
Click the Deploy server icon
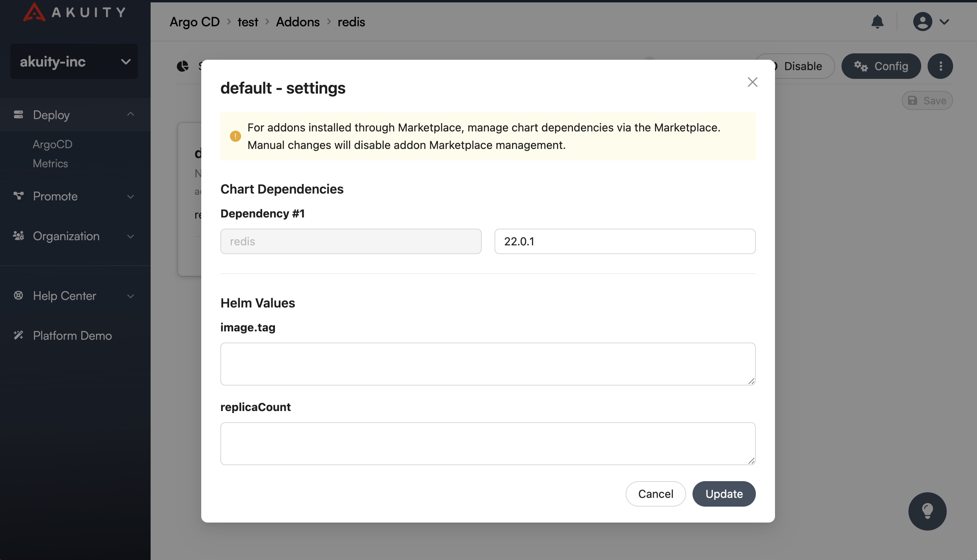18,115
